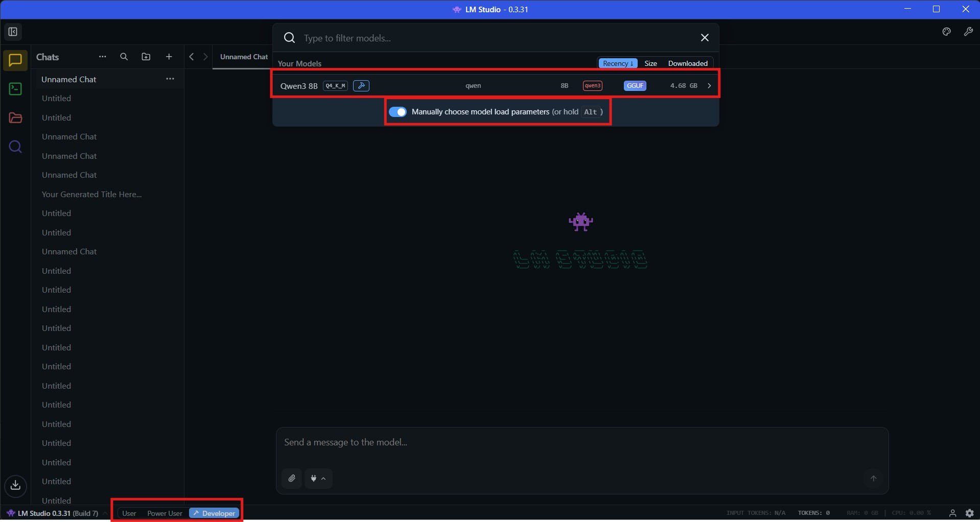This screenshot has width=980, height=522.
Task: Expand the Qwen3 8B model row chevron
Action: tap(709, 86)
